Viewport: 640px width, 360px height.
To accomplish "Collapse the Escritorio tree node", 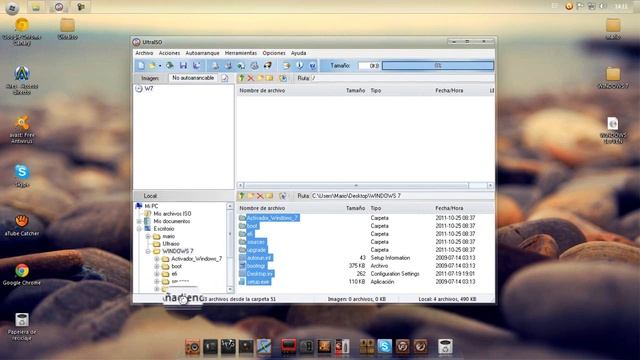I will (x=139, y=229).
